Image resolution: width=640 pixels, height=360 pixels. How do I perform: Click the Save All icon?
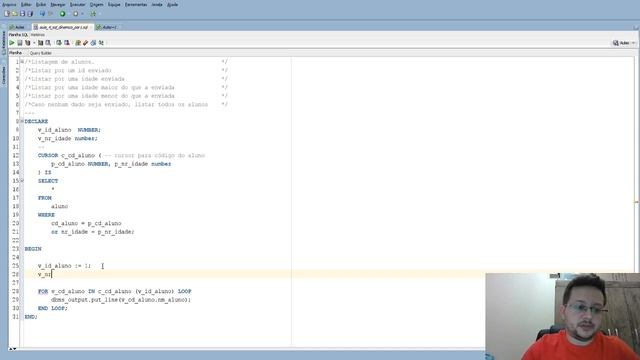point(30,14)
